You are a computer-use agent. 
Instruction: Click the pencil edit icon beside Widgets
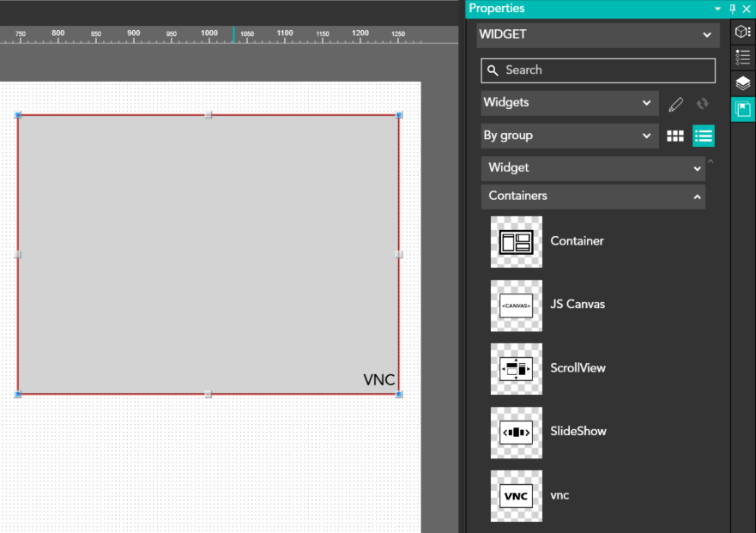tap(676, 104)
